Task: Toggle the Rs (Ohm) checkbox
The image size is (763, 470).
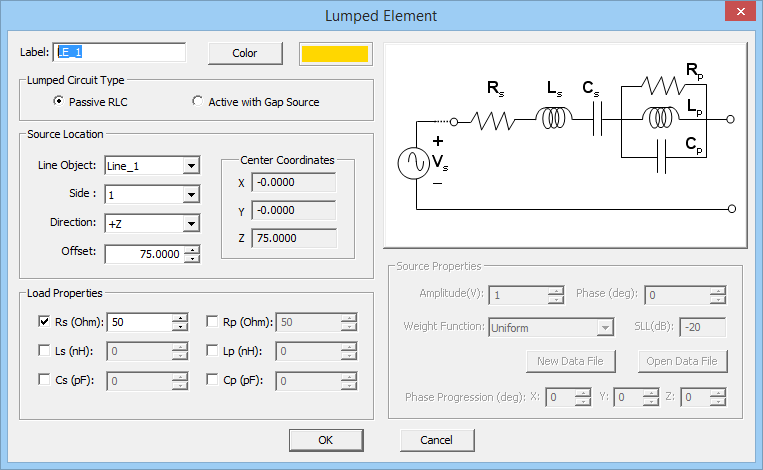Action: pos(44,322)
